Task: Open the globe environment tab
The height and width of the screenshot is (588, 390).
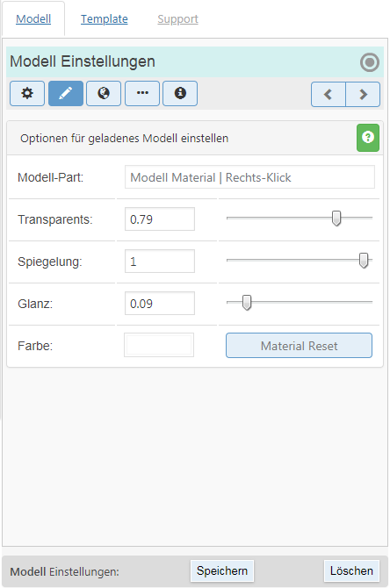Action: click(x=104, y=93)
